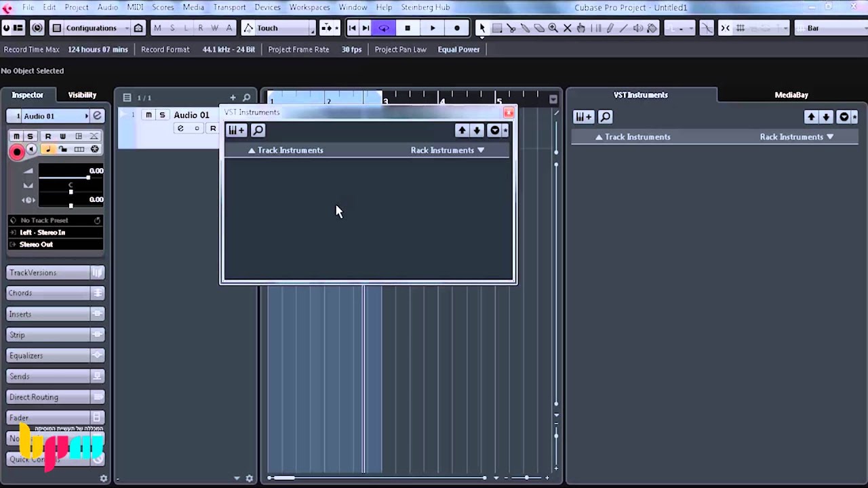Expand the Sends inspector section

[x=55, y=376]
